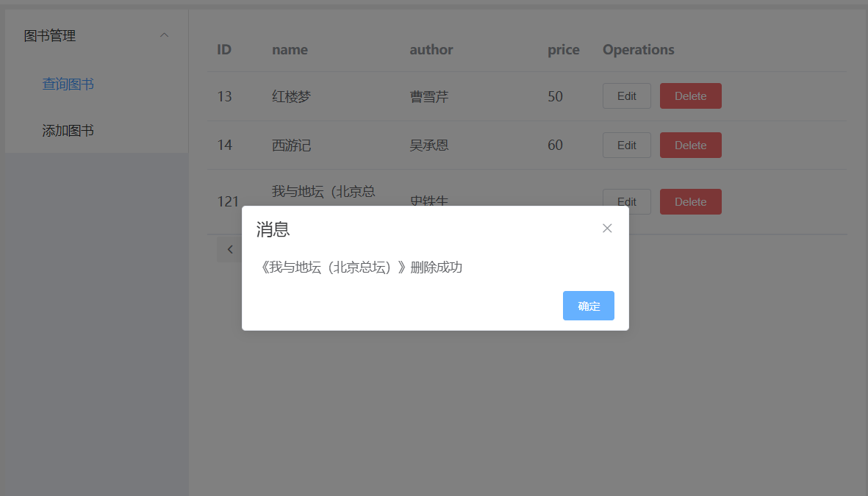Close the 消息 dialog with the X icon
The height and width of the screenshot is (496, 868).
pyautogui.click(x=607, y=228)
